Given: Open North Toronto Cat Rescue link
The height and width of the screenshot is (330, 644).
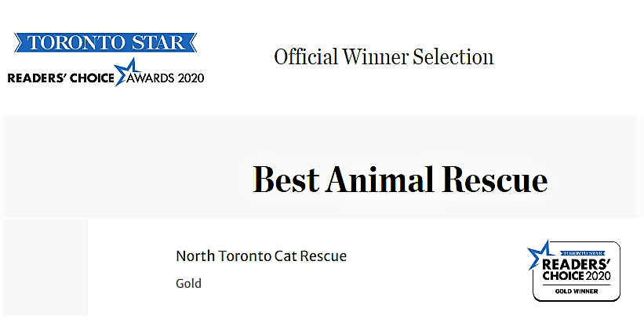Looking at the screenshot, I should click(x=260, y=256).
